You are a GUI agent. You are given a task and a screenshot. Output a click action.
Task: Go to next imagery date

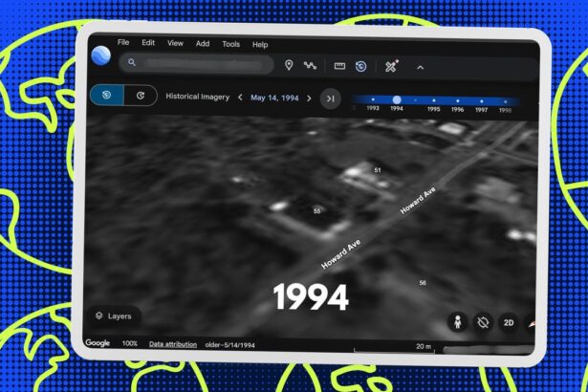(309, 98)
